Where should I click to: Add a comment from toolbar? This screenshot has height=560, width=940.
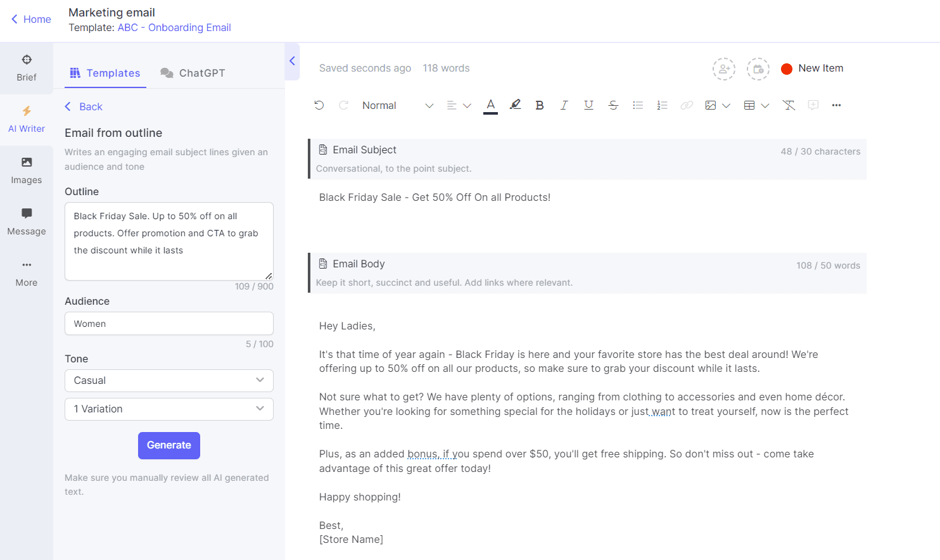pyautogui.click(x=813, y=105)
